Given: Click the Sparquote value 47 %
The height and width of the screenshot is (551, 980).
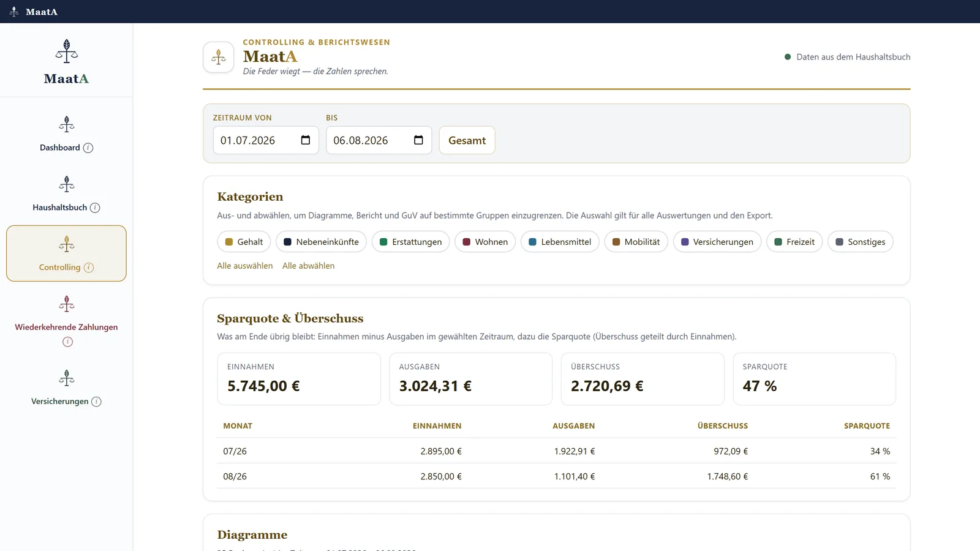Looking at the screenshot, I should pyautogui.click(x=759, y=386).
